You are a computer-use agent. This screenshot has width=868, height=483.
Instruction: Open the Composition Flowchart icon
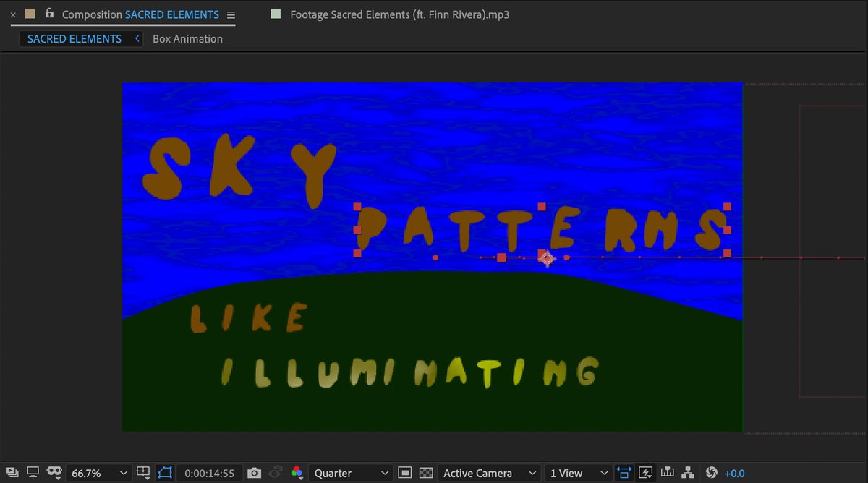coord(689,473)
